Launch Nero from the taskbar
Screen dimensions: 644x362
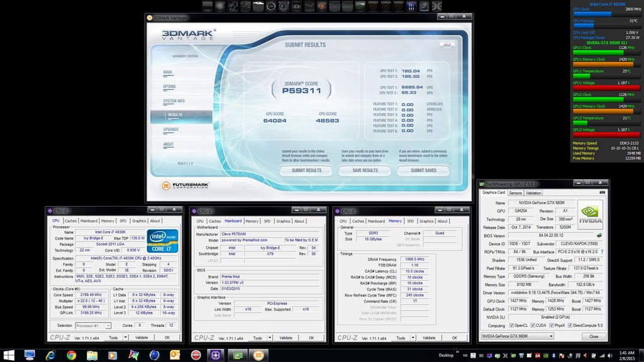click(196, 355)
